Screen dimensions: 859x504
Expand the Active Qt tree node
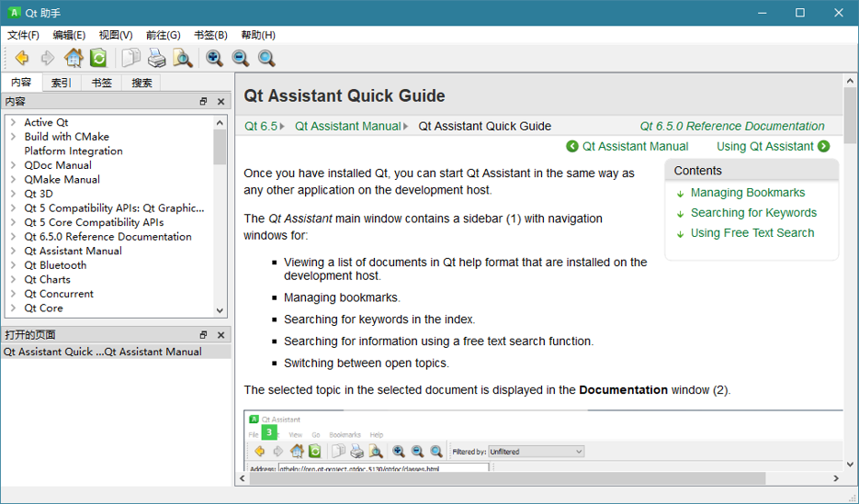point(13,122)
